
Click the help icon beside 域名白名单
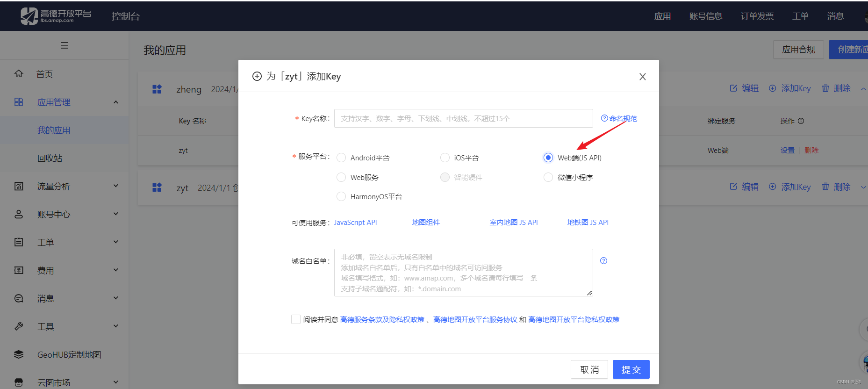pos(604,261)
